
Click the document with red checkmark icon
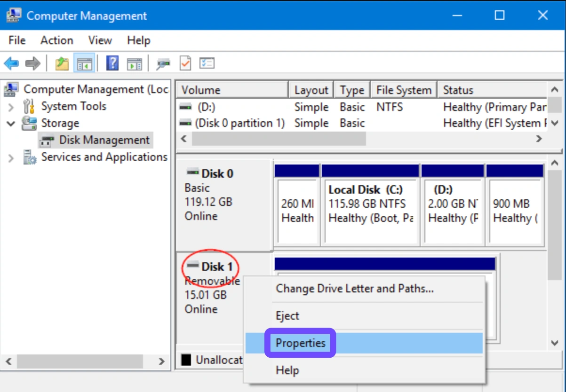coord(185,63)
